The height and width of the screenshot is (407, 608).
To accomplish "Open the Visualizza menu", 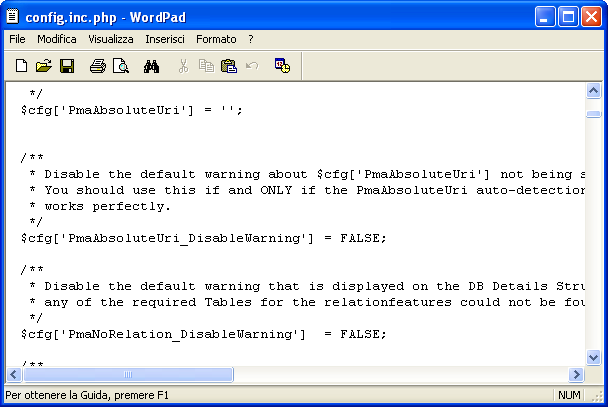I will tap(111, 39).
